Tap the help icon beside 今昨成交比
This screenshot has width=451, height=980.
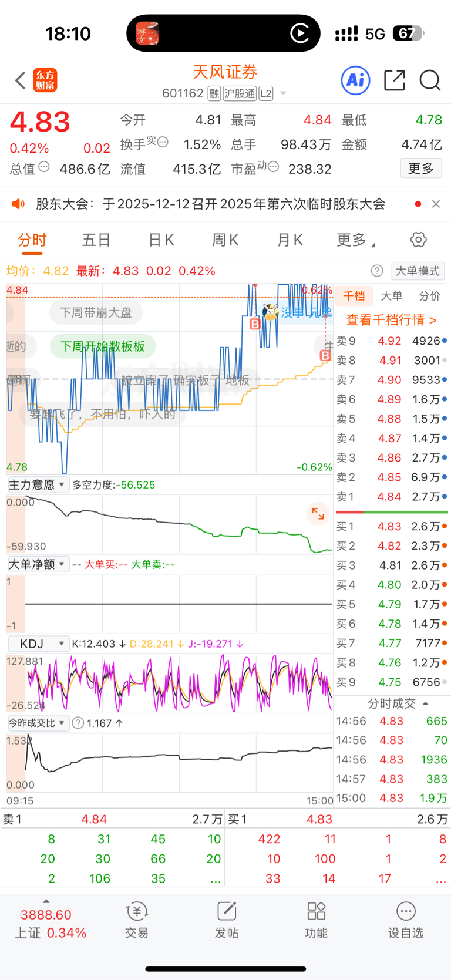pyautogui.click(x=78, y=723)
